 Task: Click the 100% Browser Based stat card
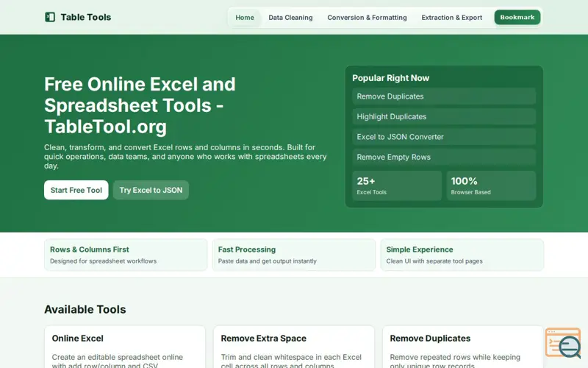pos(491,185)
